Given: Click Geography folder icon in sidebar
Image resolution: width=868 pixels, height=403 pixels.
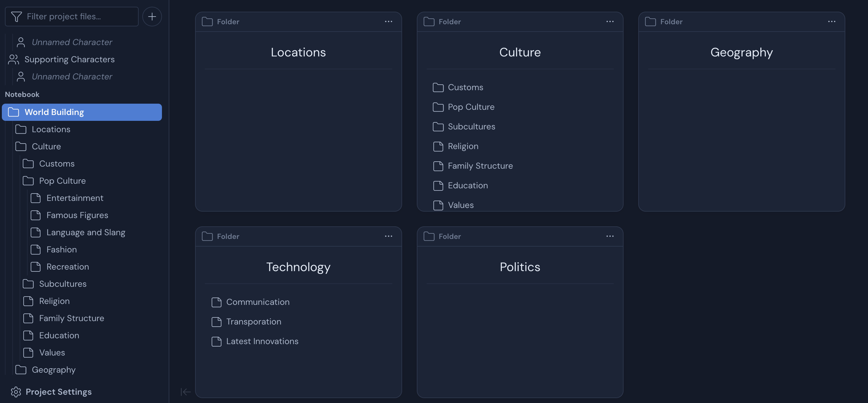Looking at the screenshot, I should point(21,370).
